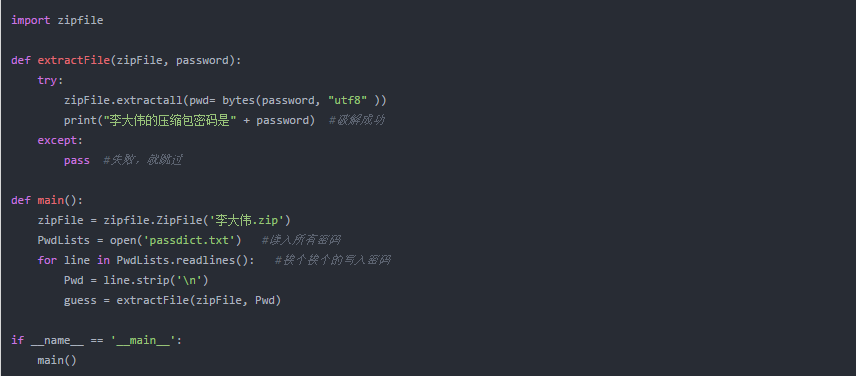Click the final main() call
Image resolution: width=856 pixels, height=376 pixels.
[x=57, y=360]
